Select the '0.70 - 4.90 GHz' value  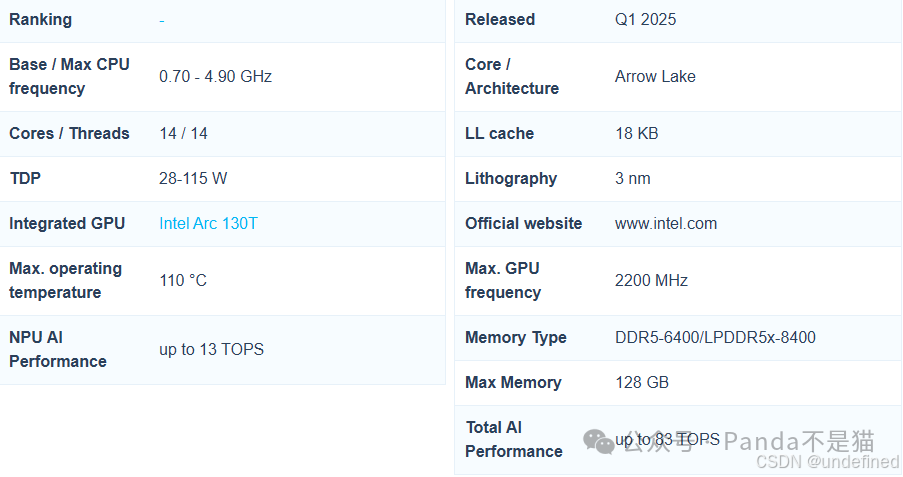[215, 77]
